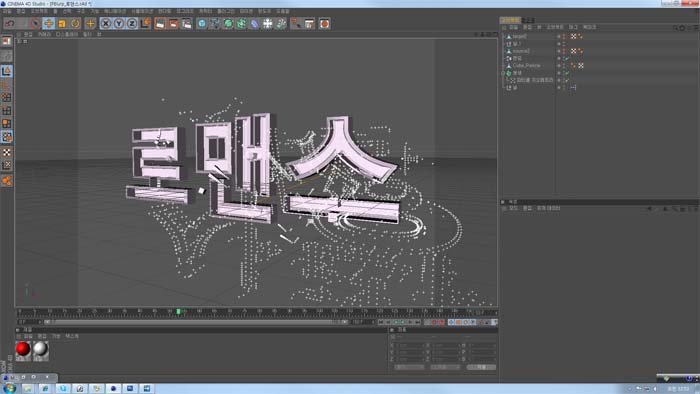Screen dimensions: 700x394
Task: Toggle the X axis lock
Action: 105,23
